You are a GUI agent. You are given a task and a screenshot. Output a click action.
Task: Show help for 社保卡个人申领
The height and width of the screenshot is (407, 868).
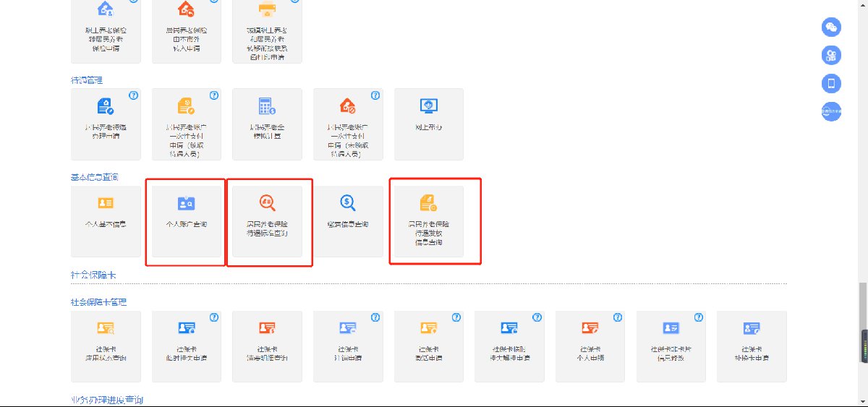click(x=618, y=317)
